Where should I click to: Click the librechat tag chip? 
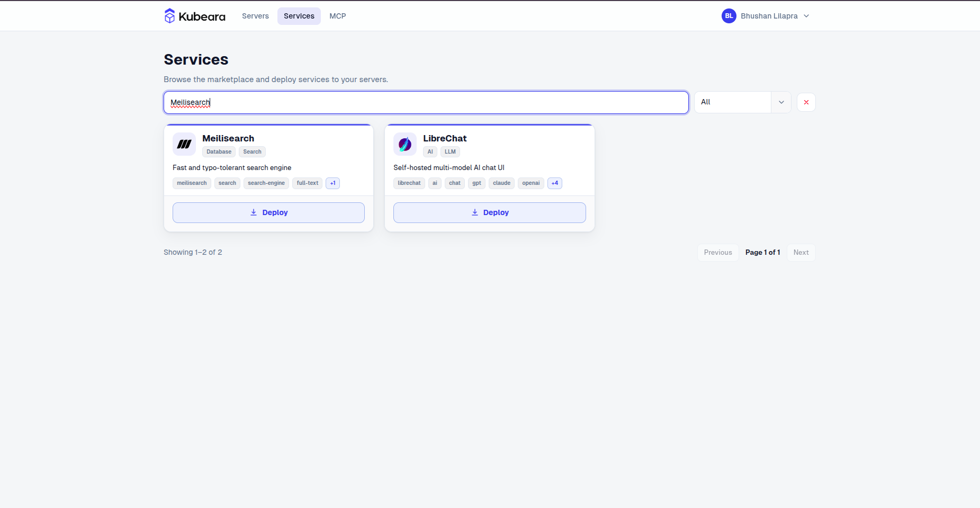[x=409, y=183]
